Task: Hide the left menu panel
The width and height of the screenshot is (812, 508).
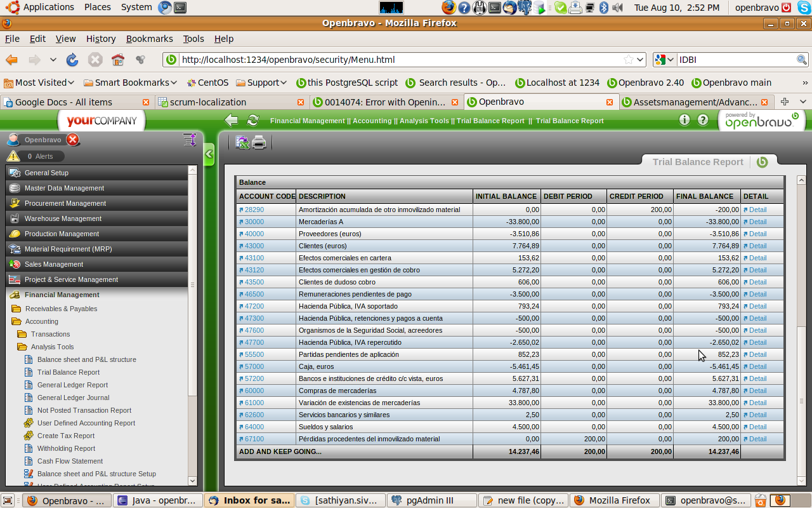Action: point(209,154)
